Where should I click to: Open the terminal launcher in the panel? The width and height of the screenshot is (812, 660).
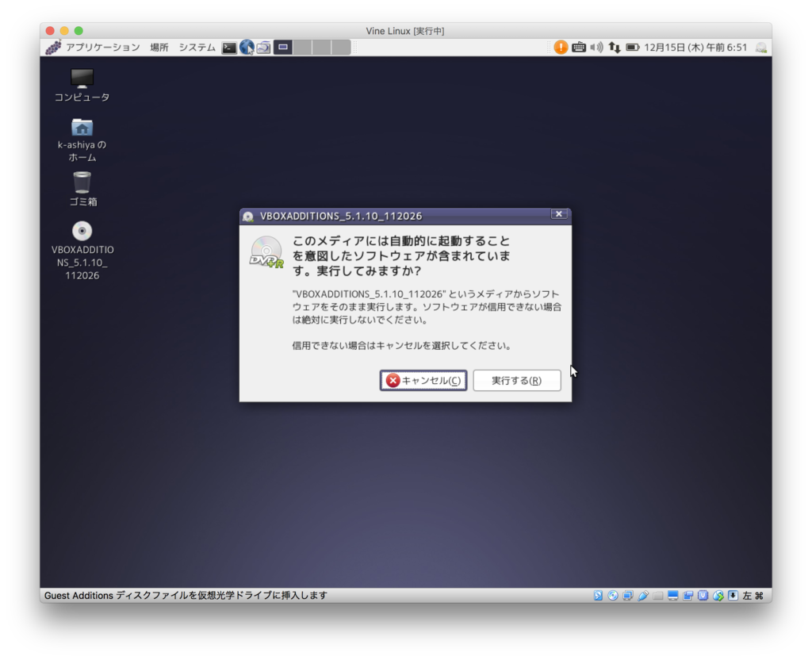pyautogui.click(x=229, y=48)
